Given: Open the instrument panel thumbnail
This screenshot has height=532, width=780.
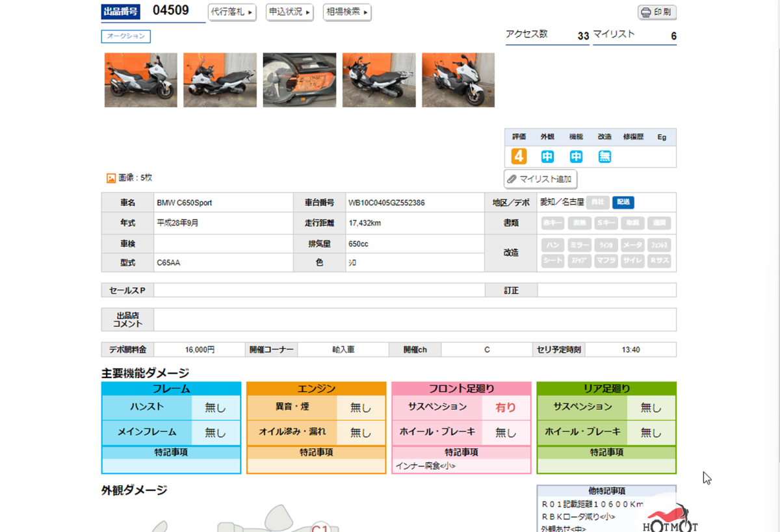Looking at the screenshot, I should coord(300,80).
